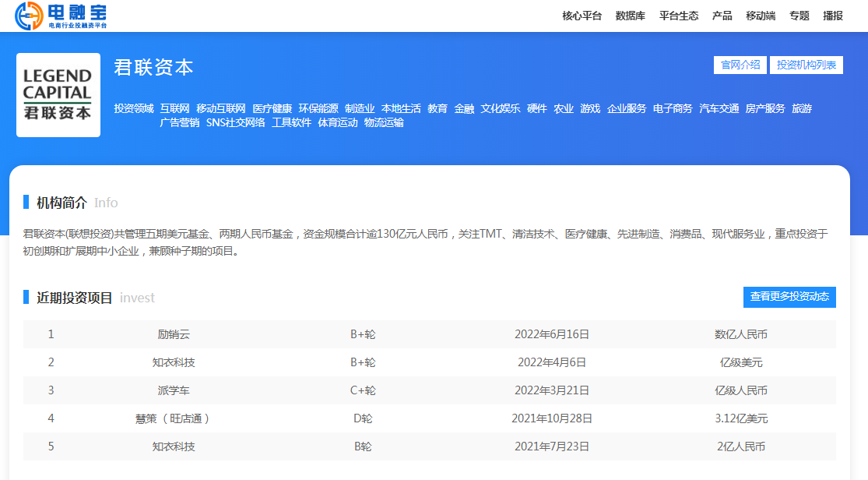Screen dimensions: 868x480
Task: Open the 播报 menu
Action: tap(832, 16)
